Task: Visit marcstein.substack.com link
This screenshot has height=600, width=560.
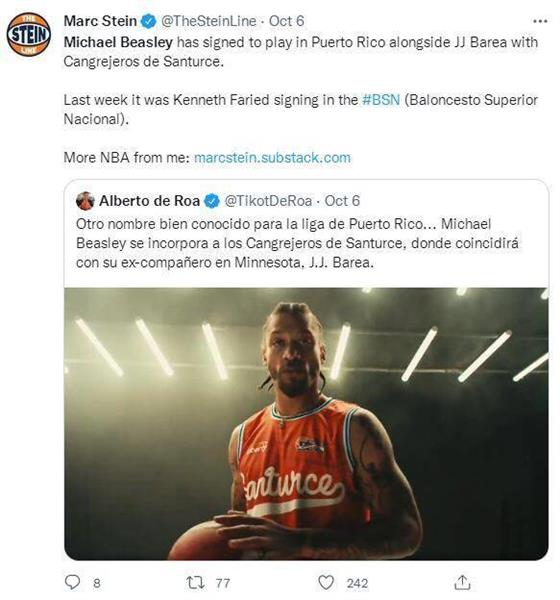Action: coord(272,158)
